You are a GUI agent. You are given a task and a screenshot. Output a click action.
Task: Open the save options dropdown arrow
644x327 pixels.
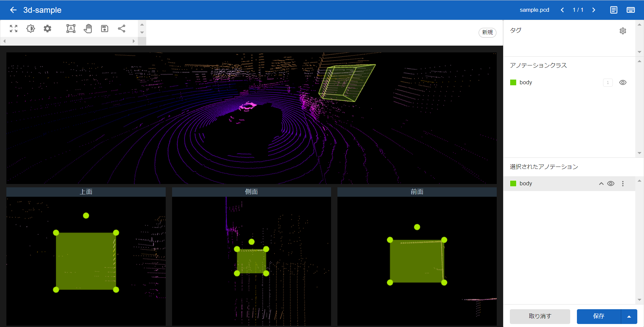629,316
